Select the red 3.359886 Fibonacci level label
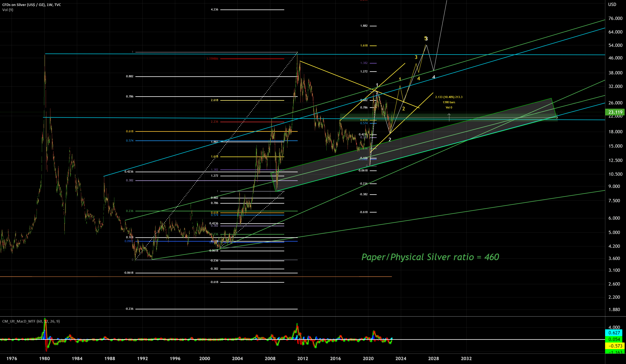 click(212, 59)
